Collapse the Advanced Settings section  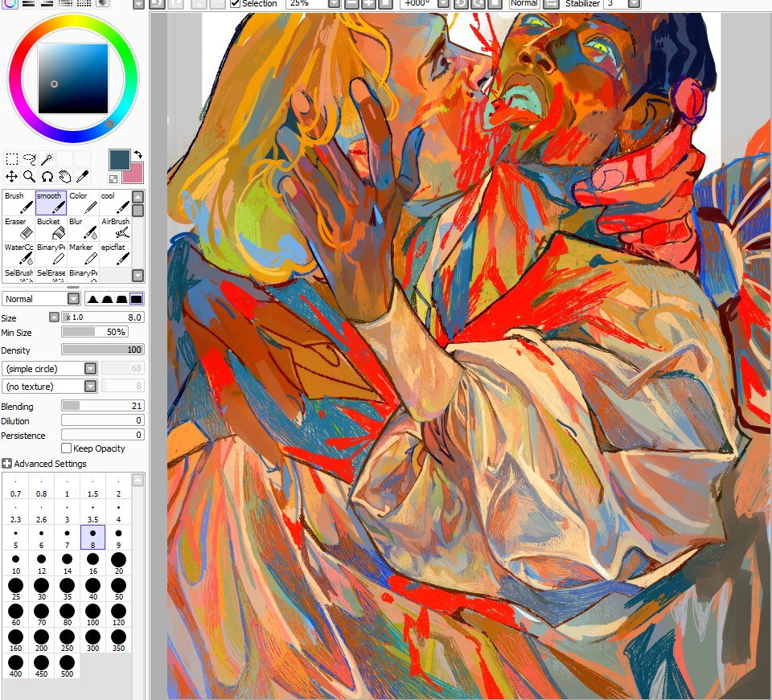coord(7,464)
